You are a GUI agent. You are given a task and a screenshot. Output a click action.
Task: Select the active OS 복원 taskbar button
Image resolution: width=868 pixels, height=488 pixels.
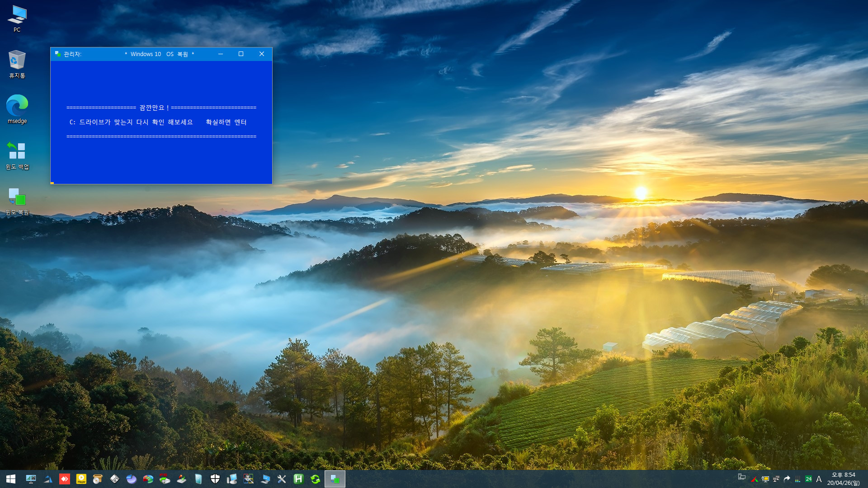tap(335, 479)
